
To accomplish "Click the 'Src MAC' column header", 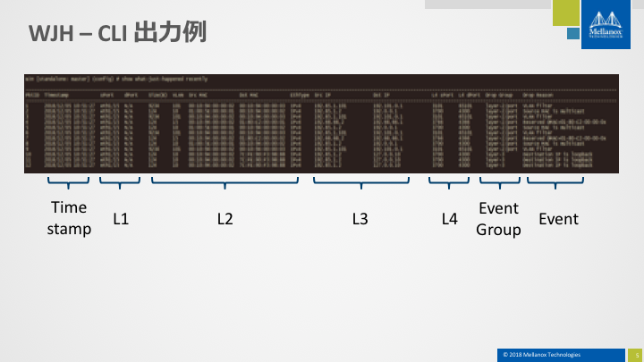I will (x=198, y=96).
